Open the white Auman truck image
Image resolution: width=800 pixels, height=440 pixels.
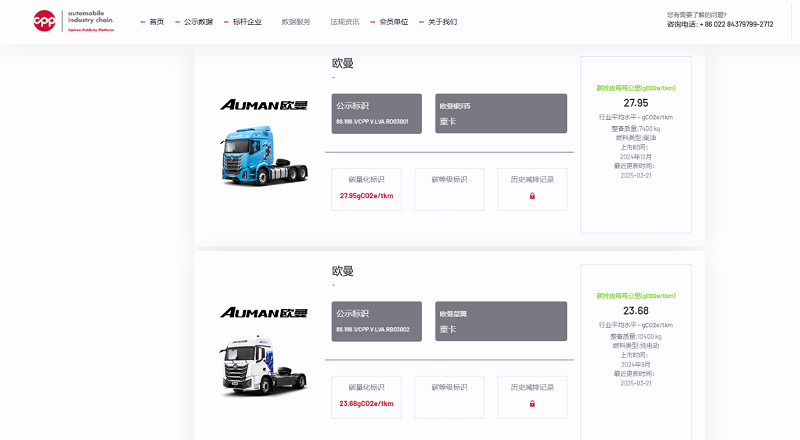(250, 365)
